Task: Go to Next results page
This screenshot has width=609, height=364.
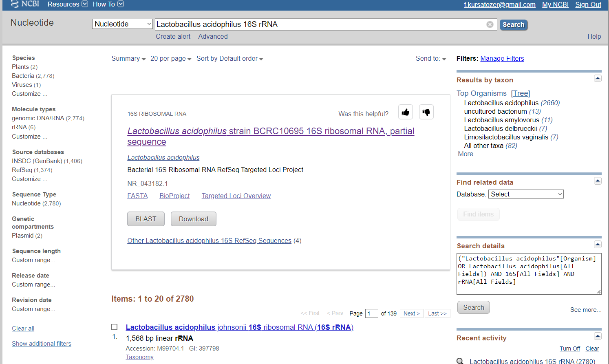Action: pos(412,313)
